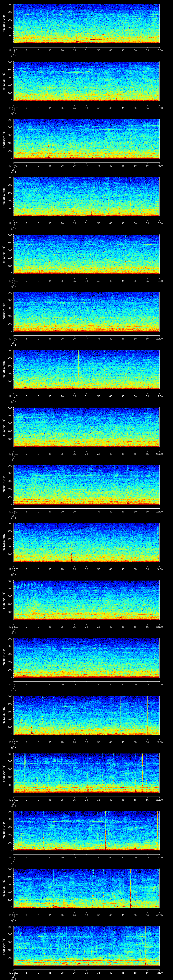The height and width of the screenshot is (980, 173).
Task: Click the 19:19:00 start time label
Action: (13, 339)
